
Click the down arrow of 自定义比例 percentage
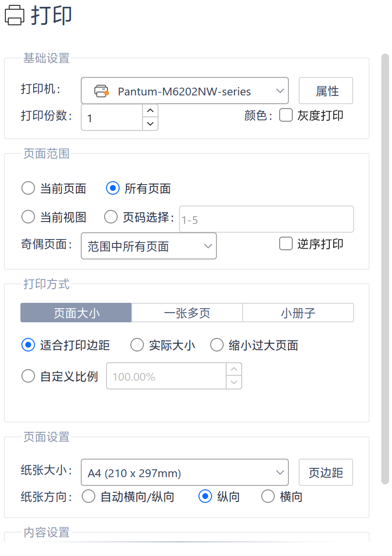click(234, 382)
